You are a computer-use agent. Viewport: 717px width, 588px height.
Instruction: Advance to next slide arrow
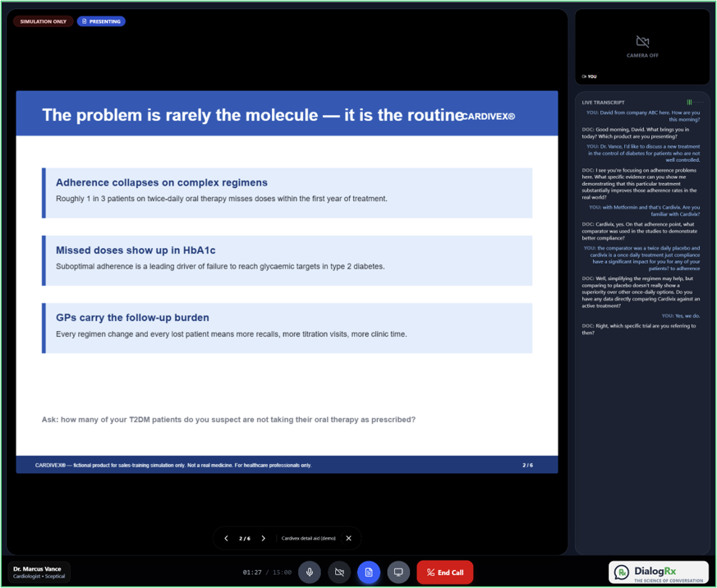pyautogui.click(x=264, y=538)
